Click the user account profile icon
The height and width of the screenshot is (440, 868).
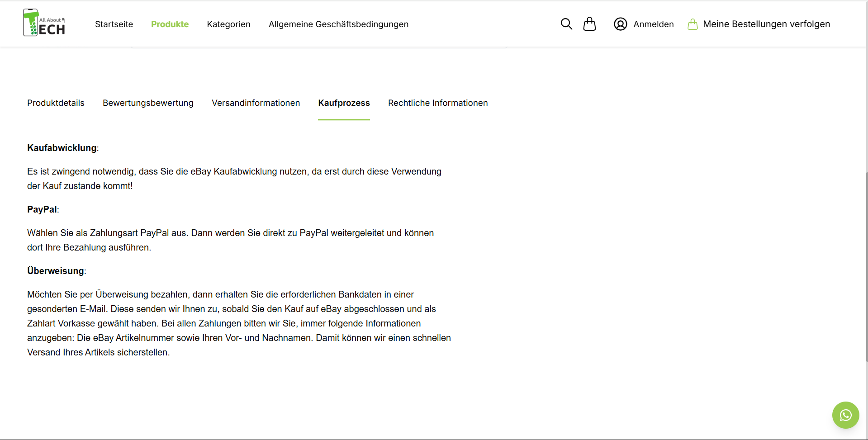click(620, 24)
